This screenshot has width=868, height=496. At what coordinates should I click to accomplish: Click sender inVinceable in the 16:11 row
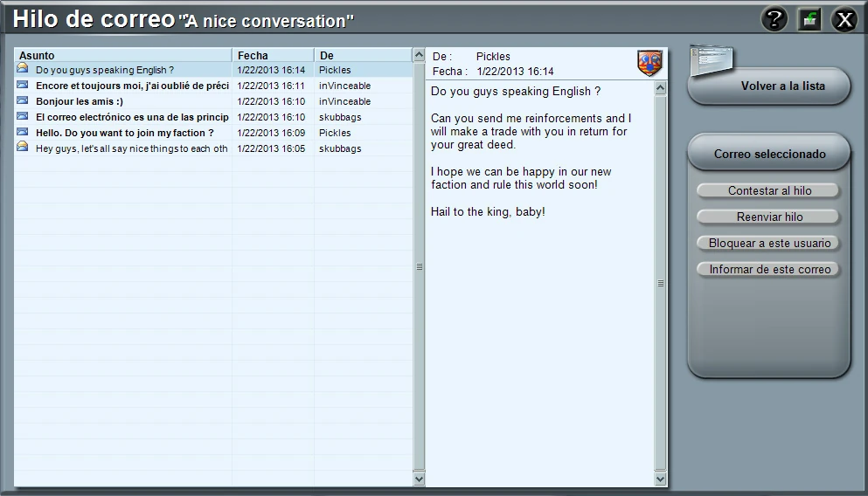[345, 86]
